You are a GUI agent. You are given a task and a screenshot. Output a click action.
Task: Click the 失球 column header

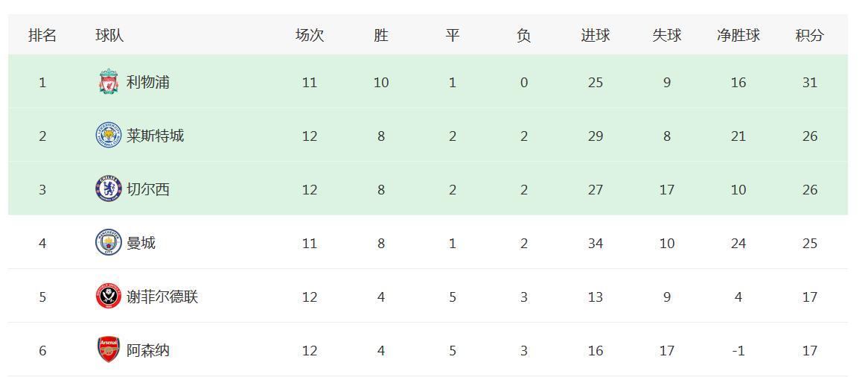(x=667, y=35)
